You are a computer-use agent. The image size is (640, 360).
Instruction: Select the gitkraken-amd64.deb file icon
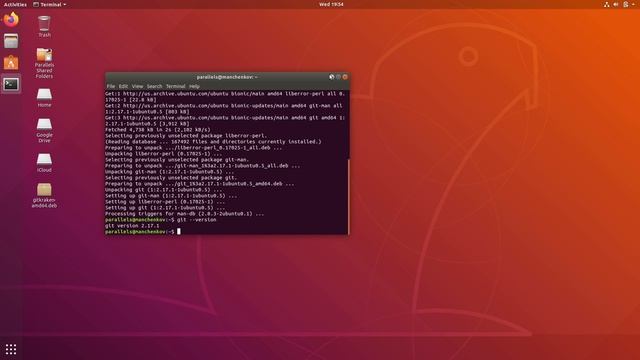tap(44, 196)
